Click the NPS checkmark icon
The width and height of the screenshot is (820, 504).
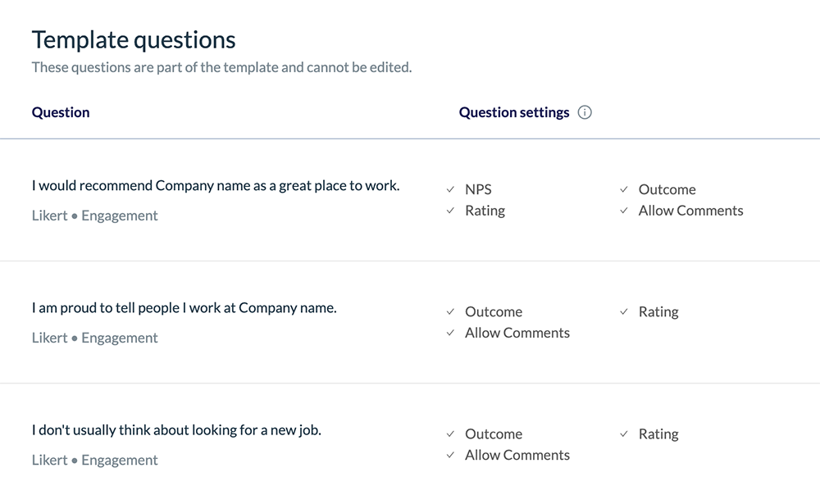450,189
